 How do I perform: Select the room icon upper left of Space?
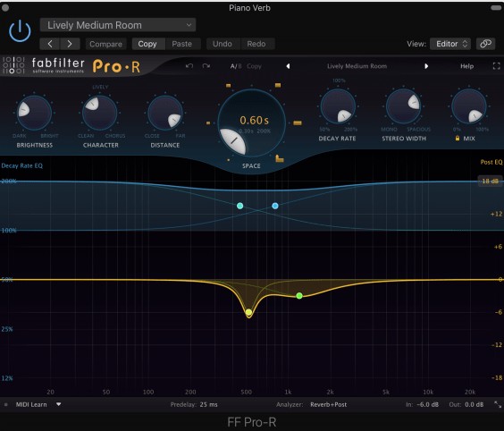click(228, 86)
